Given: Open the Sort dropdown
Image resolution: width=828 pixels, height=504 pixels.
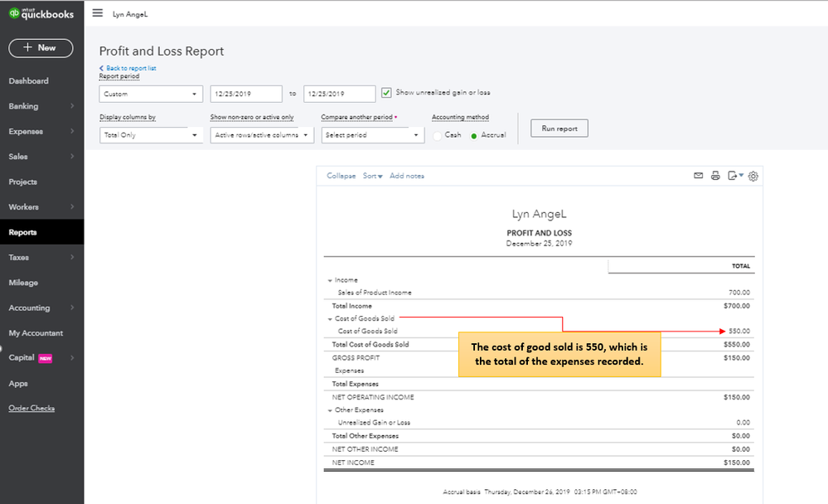Looking at the screenshot, I should pyautogui.click(x=372, y=176).
